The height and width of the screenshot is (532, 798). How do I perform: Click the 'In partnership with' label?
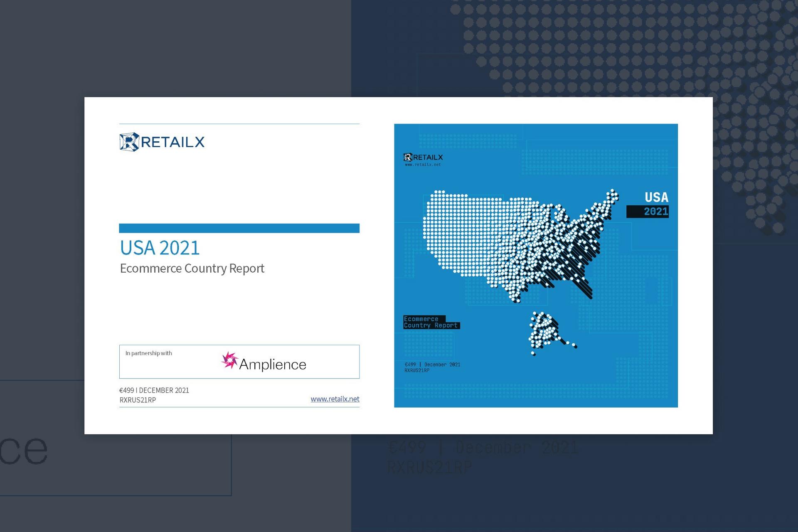(148, 353)
